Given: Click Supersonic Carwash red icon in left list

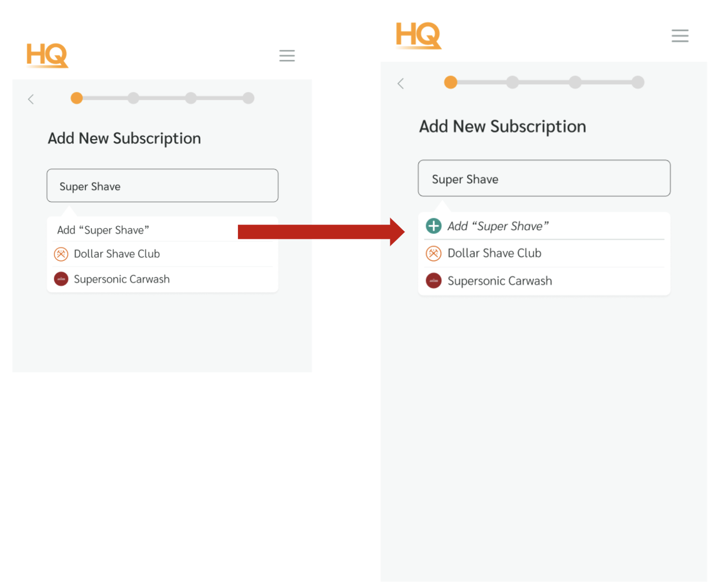Looking at the screenshot, I should [x=61, y=279].
